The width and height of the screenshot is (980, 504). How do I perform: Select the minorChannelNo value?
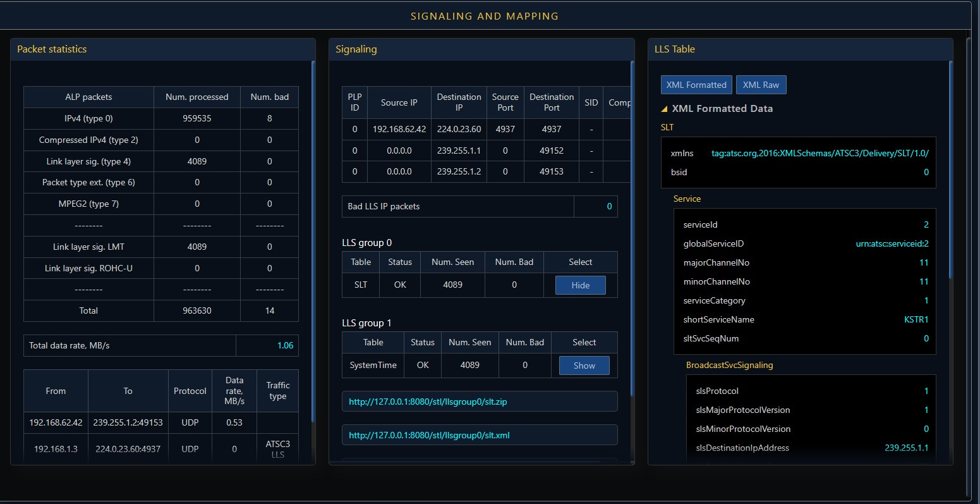click(x=924, y=281)
